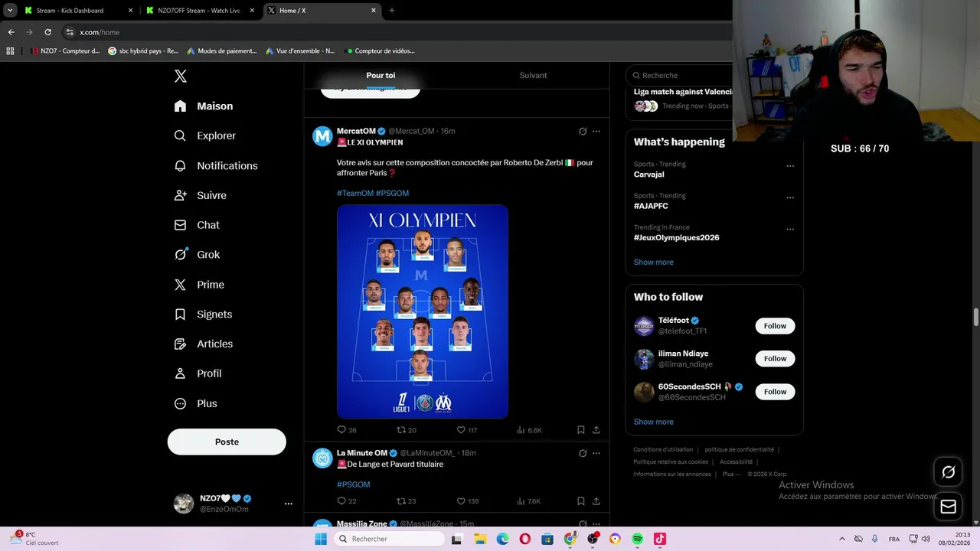Image resolution: width=980 pixels, height=551 pixels.
Task: Show more trends under What's happening
Action: [653, 262]
